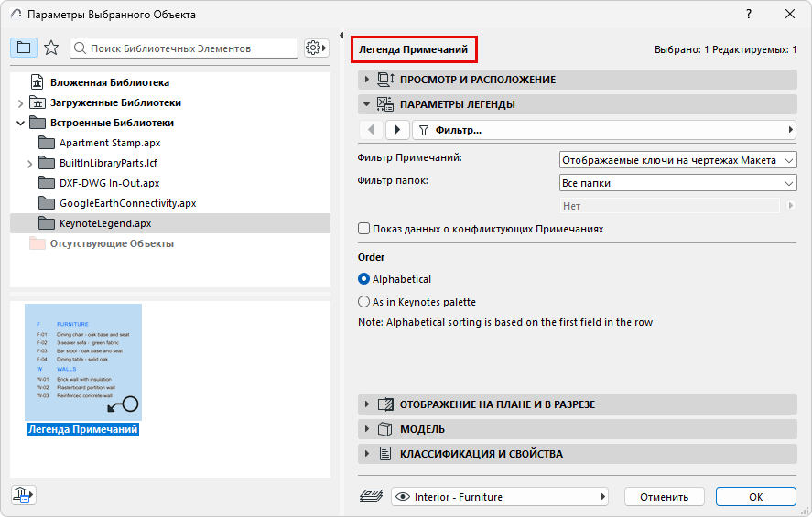Open library search settings gear menu
The width and height of the screenshot is (812, 517).
316,48
